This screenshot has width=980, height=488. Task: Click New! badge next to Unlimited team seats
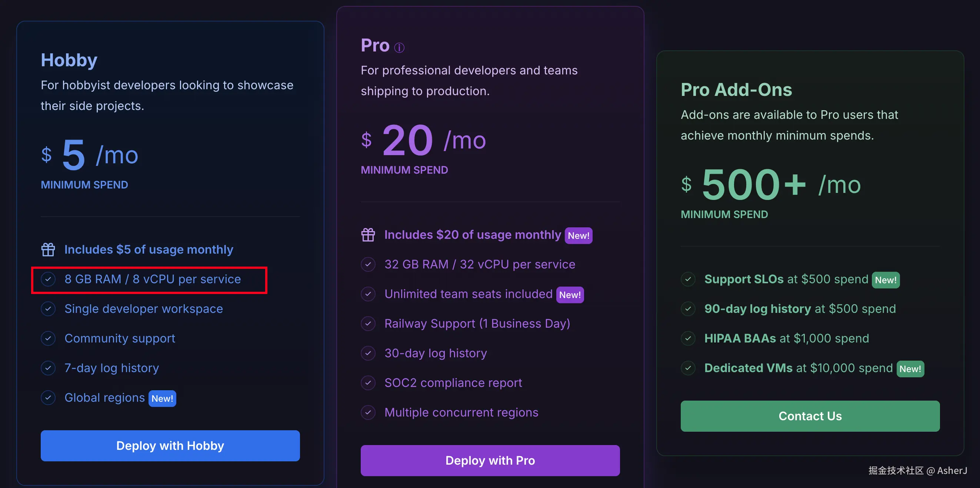tap(570, 295)
